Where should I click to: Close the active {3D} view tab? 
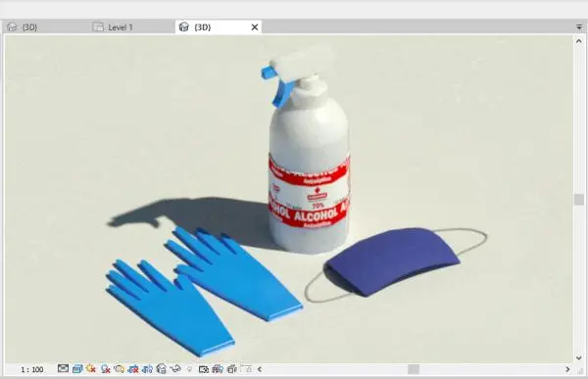click(255, 27)
